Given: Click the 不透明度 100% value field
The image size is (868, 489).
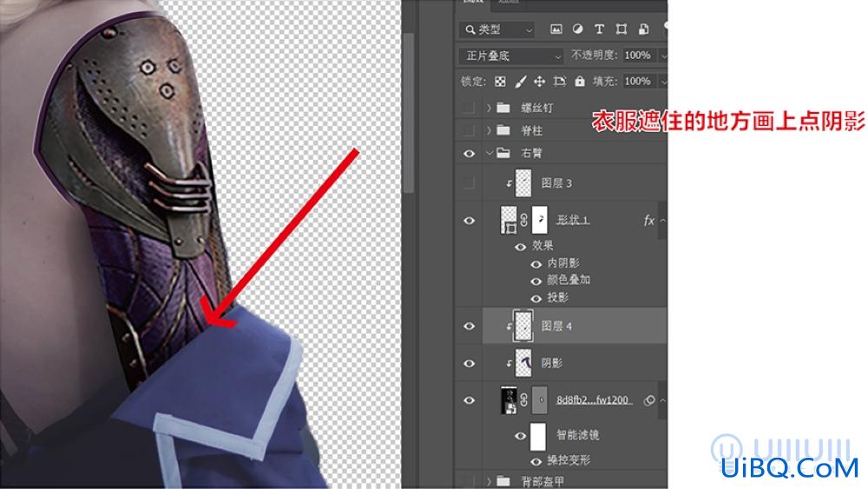Looking at the screenshot, I should point(640,56).
